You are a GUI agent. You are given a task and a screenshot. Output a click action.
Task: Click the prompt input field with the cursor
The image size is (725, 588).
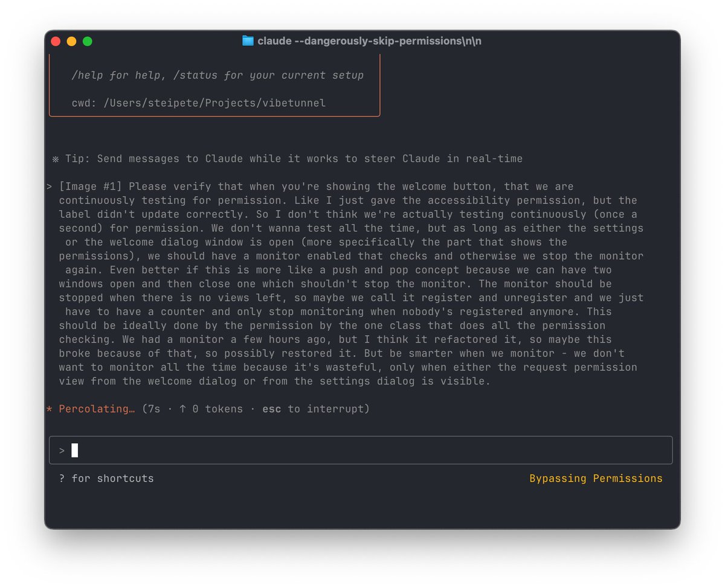(361, 450)
